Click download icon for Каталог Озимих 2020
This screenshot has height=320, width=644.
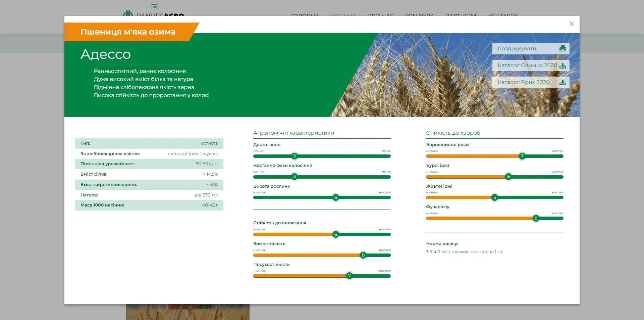[562, 65]
